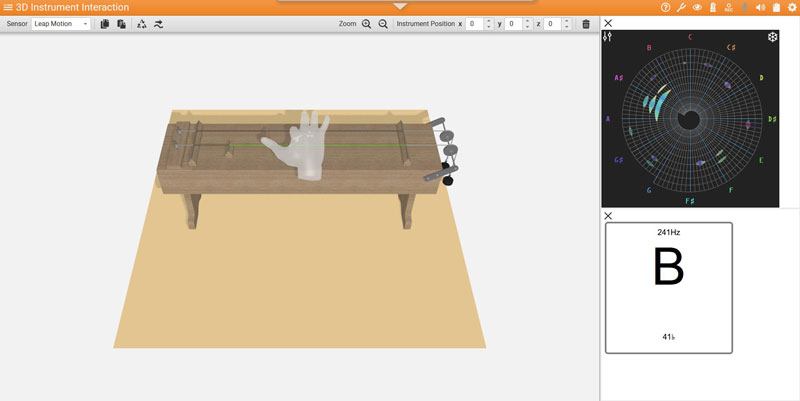This screenshot has width=800, height=401.
Task: Decrease the z position with stepper down arrow
Action: [x=567, y=27]
